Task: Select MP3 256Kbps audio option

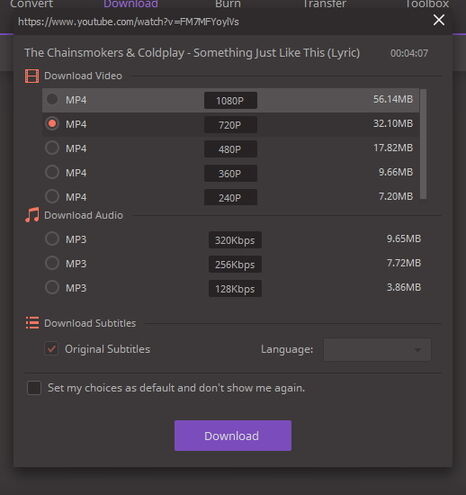Action: click(52, 263)
